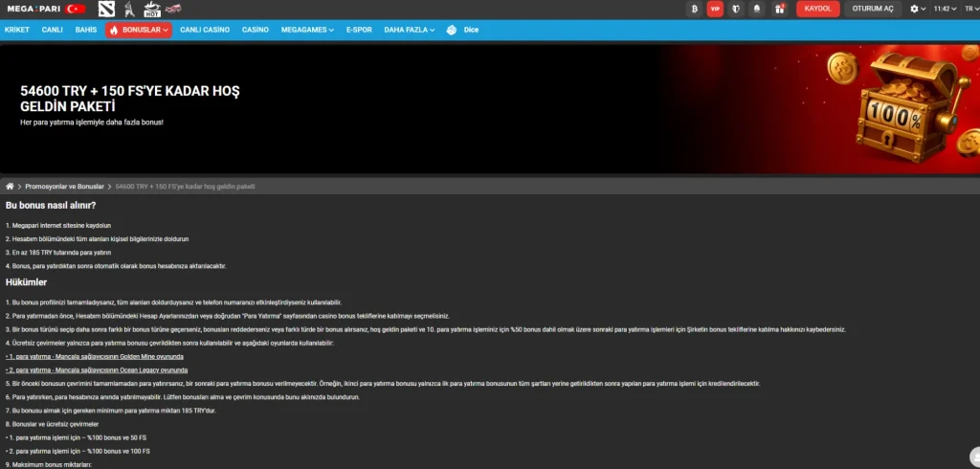Select the E-SPOR menu item

point(359,30)
